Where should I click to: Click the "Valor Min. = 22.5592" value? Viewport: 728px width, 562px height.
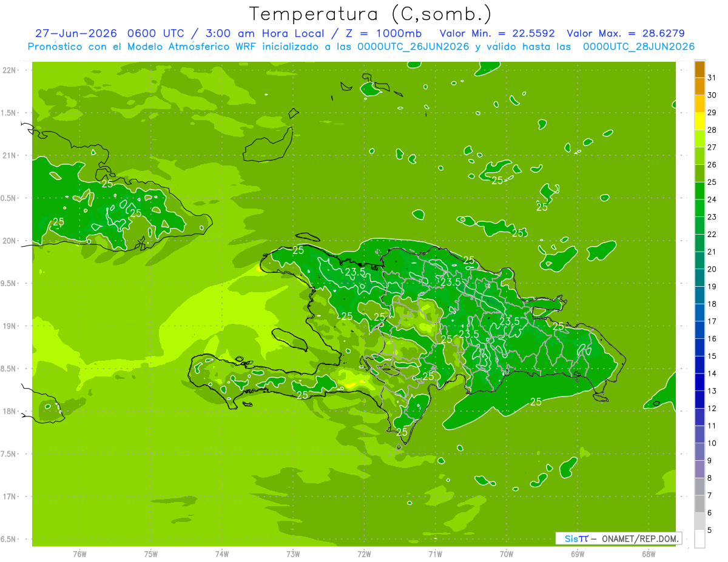coord(497,33)
